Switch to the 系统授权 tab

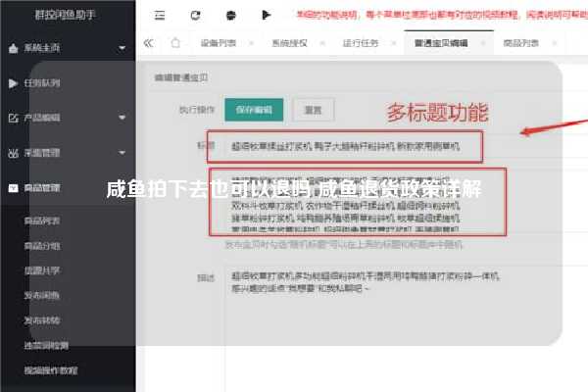tap(289, 43)
